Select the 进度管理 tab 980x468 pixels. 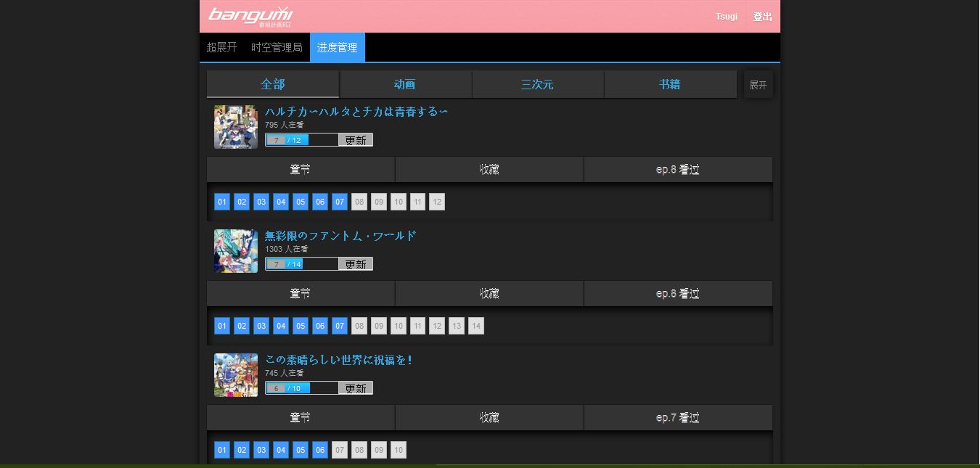pos(337,46)
